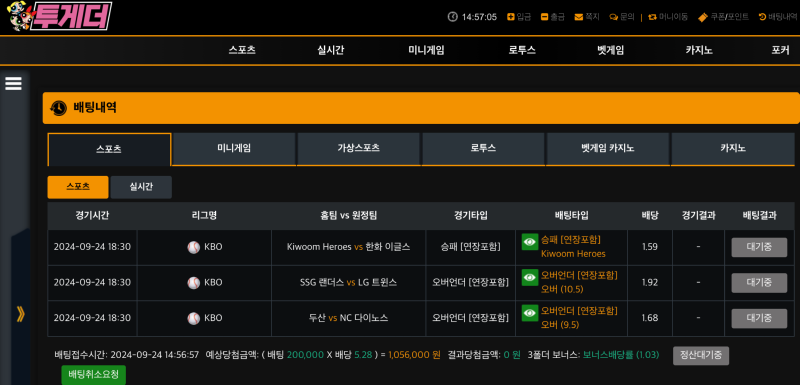The height and width of the screenshot is (385, 800).
Task: Click 머니이동 money transfer icon
Action: click(x=652, y=17)
